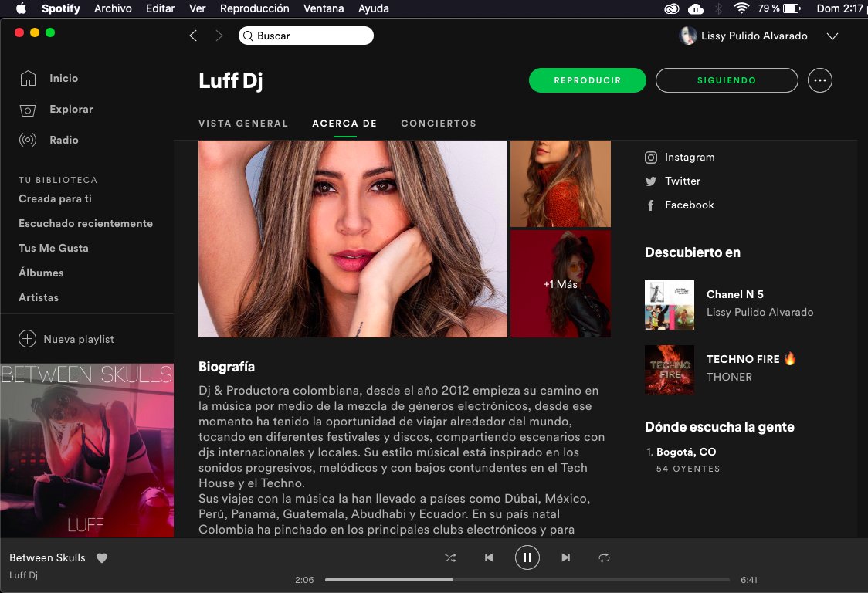Click the Bluetooth status icon

click(x=718, y=8)
